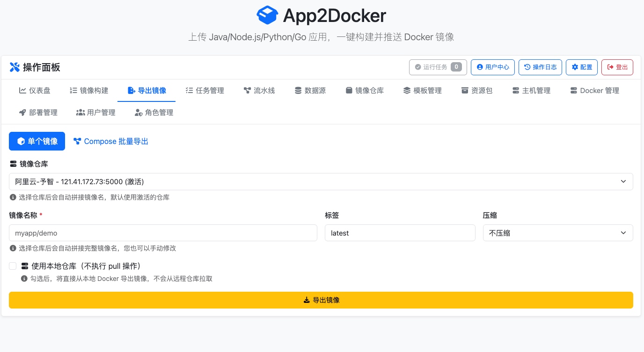Viewport: 644px width, 352px height.
Task: Click the archive box icon on 资源包
Action: [x=465, y=91]
